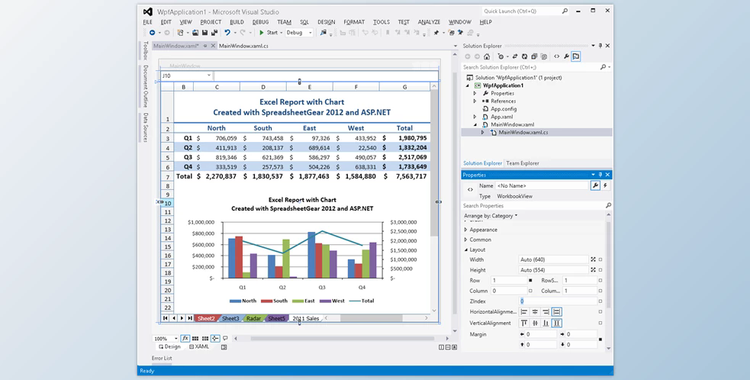The height and width of the screenshot is (380, 750).
Task: Click the Solution Explorer Home icon
Action: click(487, 56)
